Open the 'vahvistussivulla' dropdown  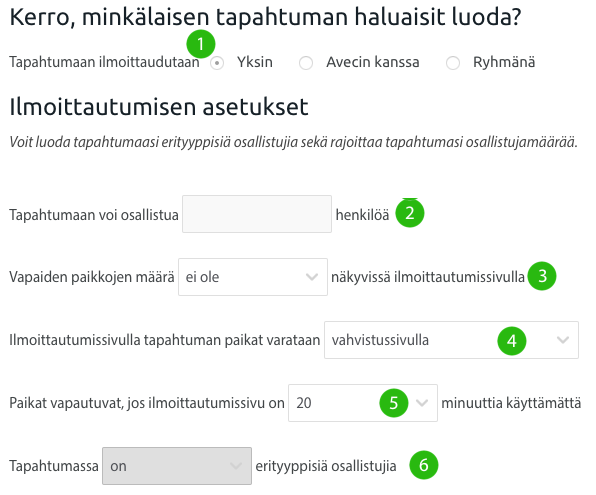click(451, 340)
